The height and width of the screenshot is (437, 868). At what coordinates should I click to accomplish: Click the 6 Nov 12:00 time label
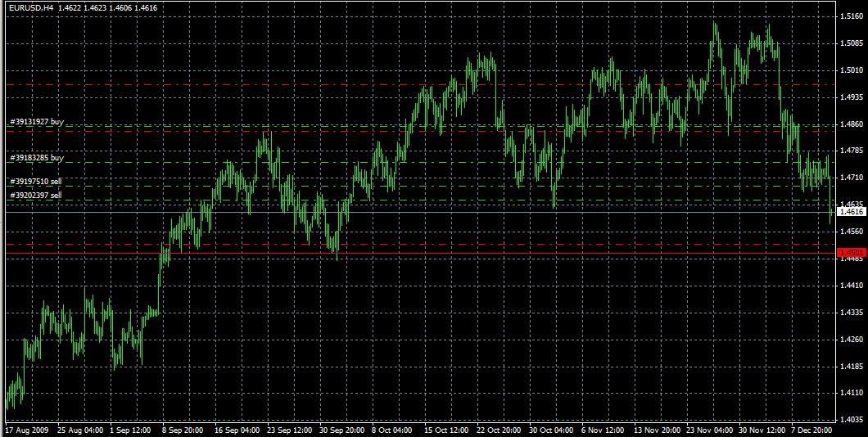(x=602, y=430)
